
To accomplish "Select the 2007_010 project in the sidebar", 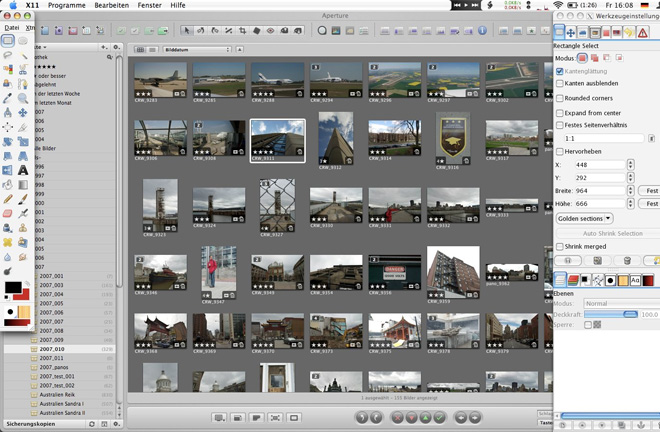I will pyautogui.click(x=59, y=349).
